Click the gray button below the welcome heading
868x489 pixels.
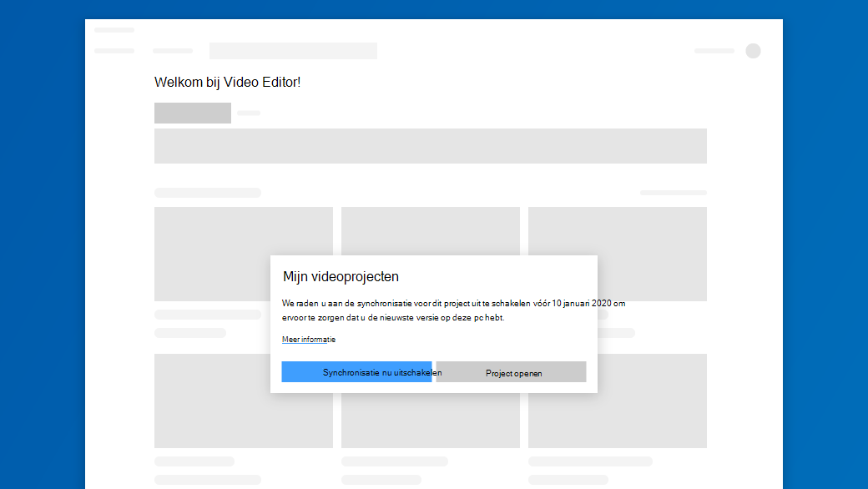(x=193, y=113)
